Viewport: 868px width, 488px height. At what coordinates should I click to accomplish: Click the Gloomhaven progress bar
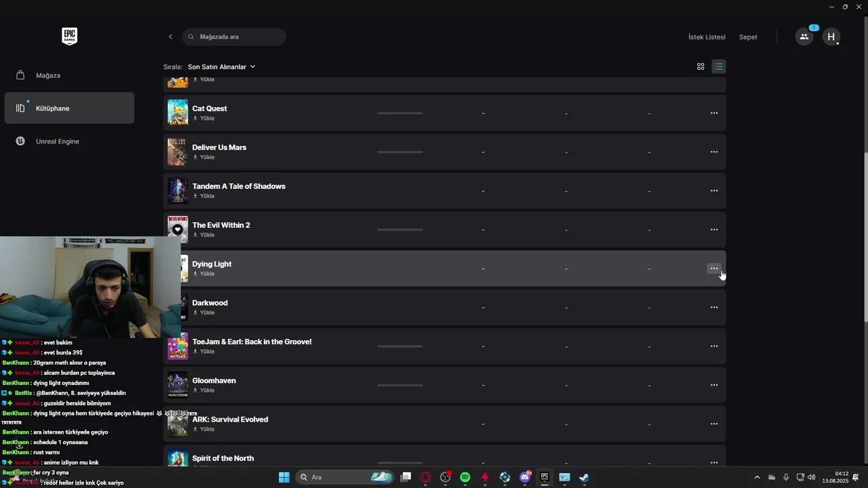tap(400, 385)
